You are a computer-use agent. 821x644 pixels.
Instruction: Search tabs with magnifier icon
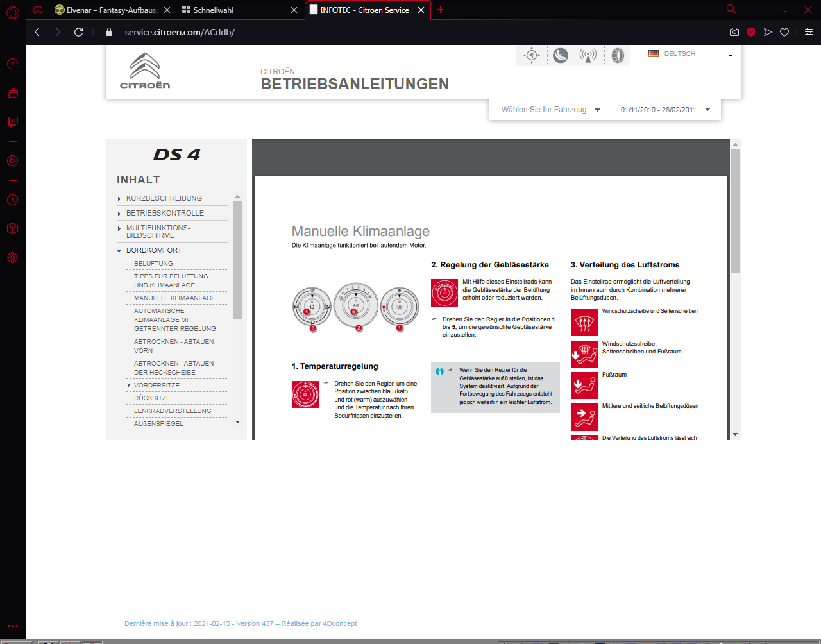click(x=731, y=9)
